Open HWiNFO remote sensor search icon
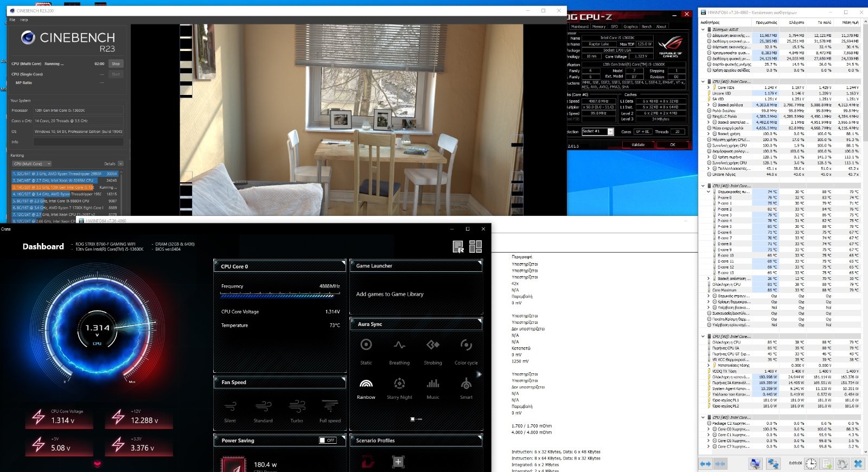 pyautogui.click(x=755, y=464)
